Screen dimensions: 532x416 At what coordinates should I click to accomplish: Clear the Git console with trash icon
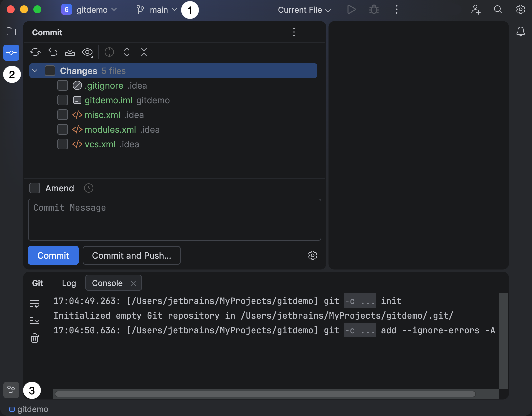point(35,338)
